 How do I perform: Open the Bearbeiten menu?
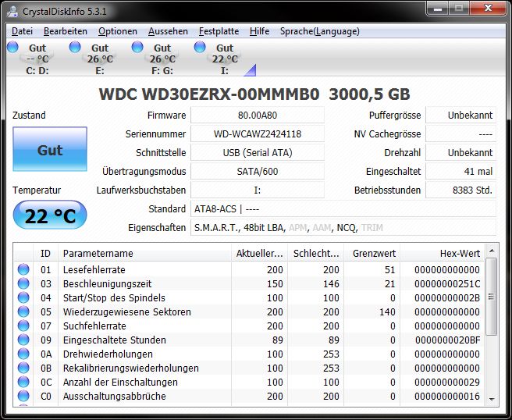[66, 31]
